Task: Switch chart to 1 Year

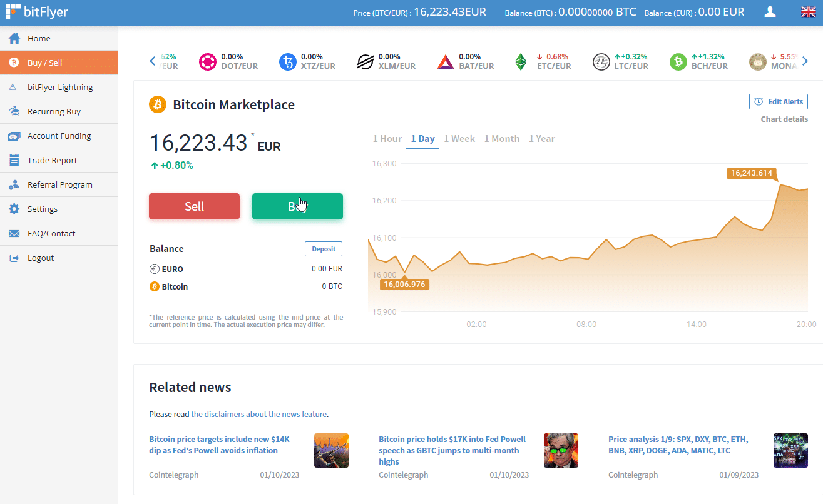Action: point(542,139)
